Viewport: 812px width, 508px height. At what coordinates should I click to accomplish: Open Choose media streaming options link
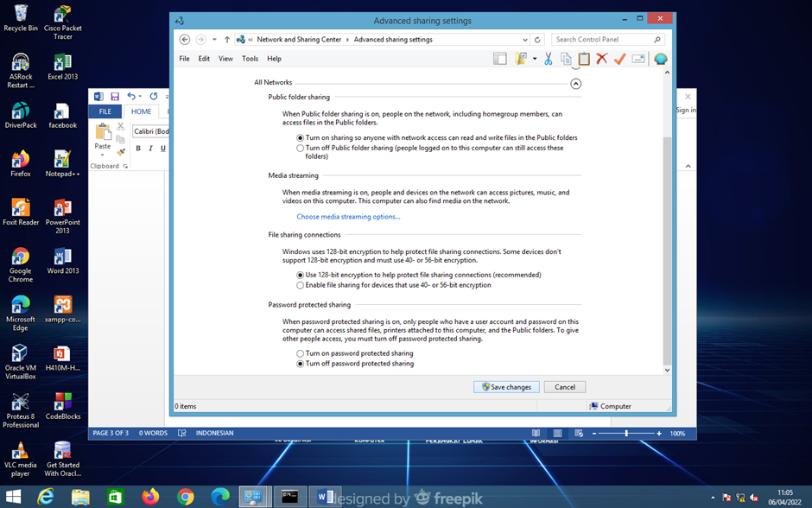tap(348, 217)
